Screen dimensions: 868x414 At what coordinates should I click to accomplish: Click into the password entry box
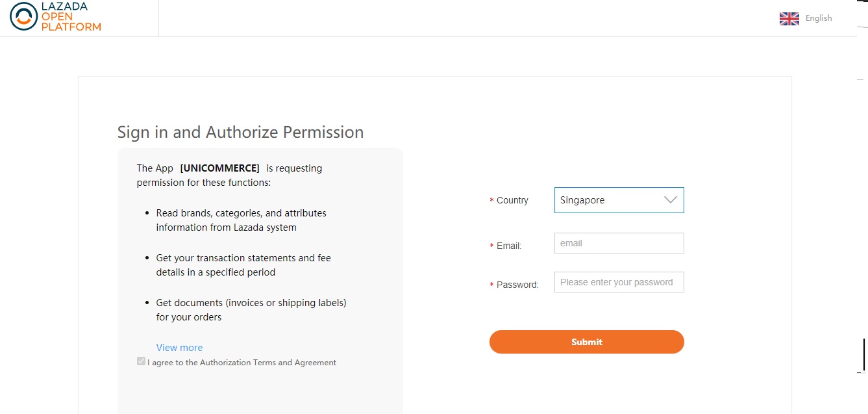619,282
